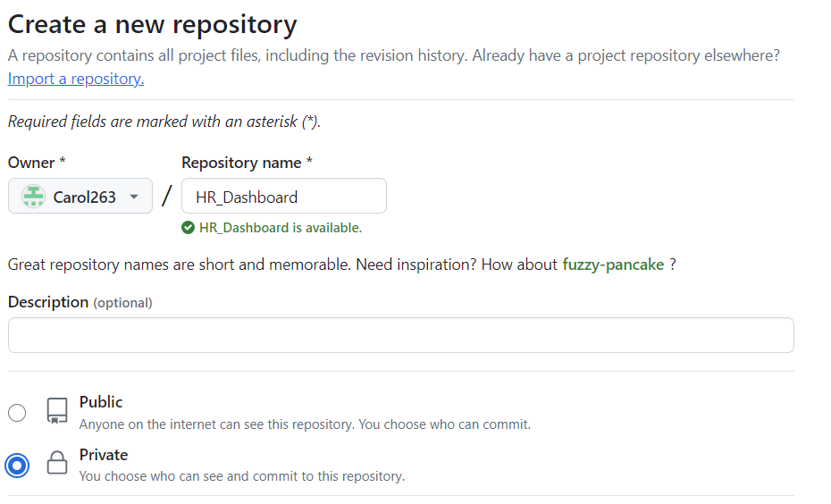
Task: Click 'HR_Dashboard is available.' status message
Action: 280,228
